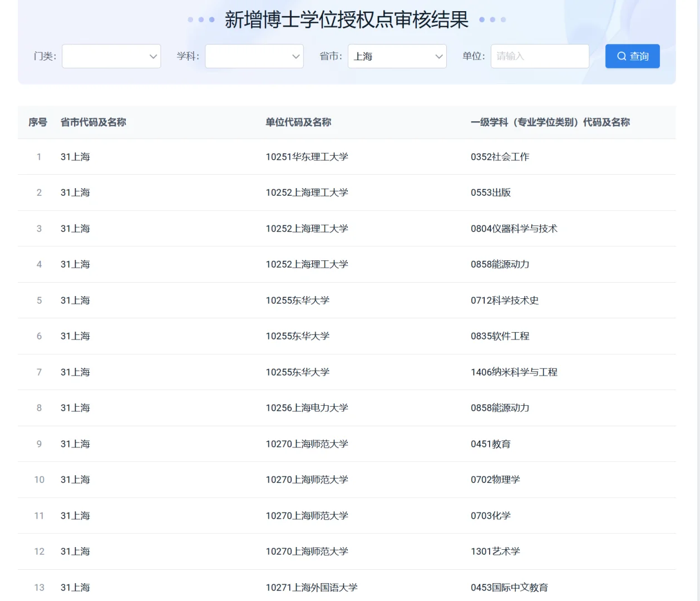Click the 一级学科 代码及名称 column header

pos(550,122)
